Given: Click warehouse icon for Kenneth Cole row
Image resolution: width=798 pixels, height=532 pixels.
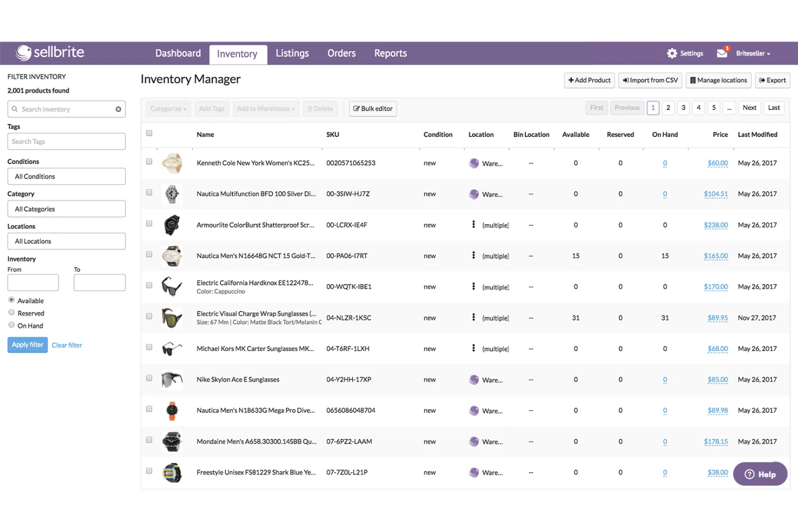Looking at the screenshot, I should tap(474, 163).
